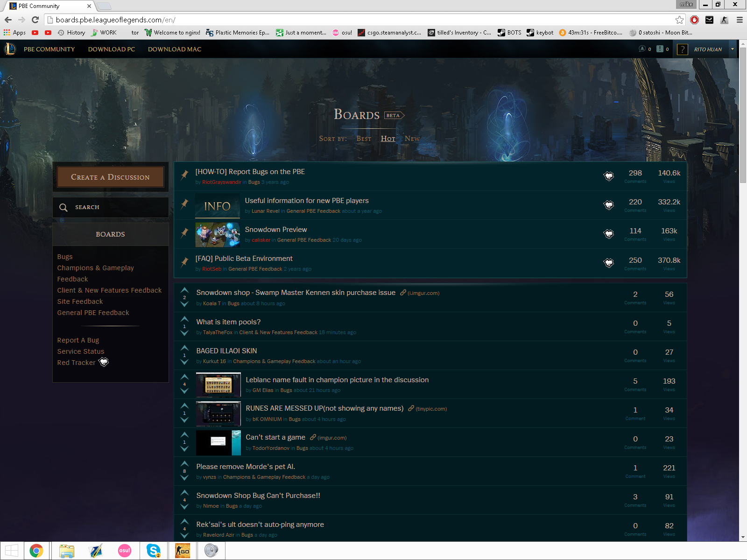The image size is (747, 560).
Task: Click the question mark help icon
Action: coord(682,49)
